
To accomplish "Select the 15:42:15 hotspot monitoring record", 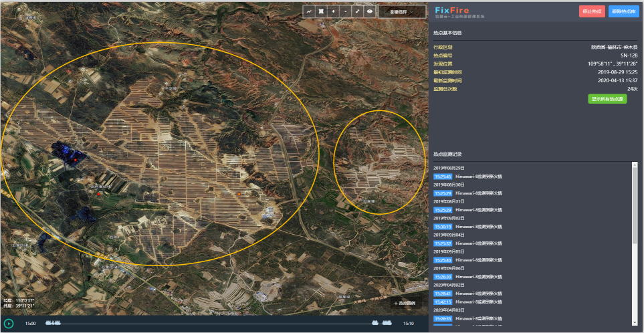I will pyautogui.click(x=443, y=302).
